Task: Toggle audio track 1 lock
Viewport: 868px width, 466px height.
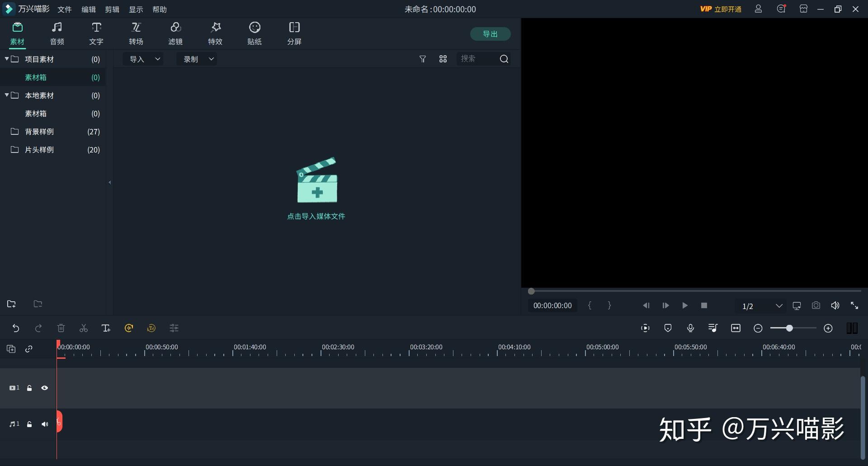Action: pyautogui.click(x=29, y=424)
